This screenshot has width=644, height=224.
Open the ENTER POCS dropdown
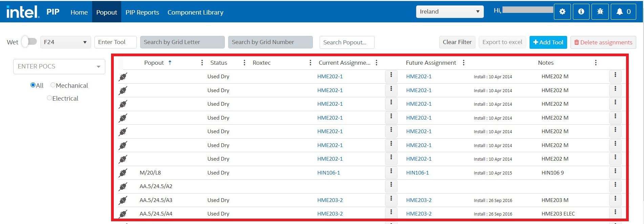pyautogui.click(x=59, y=66)
